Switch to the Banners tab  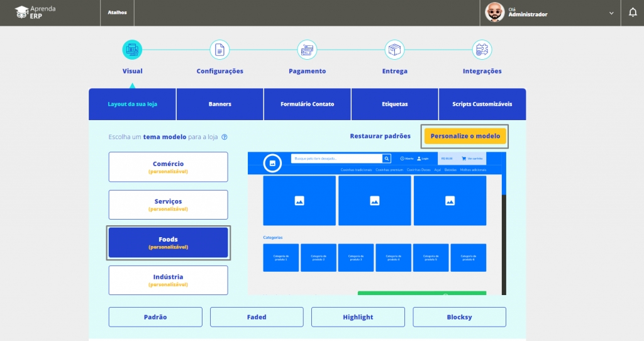[219, 104]
